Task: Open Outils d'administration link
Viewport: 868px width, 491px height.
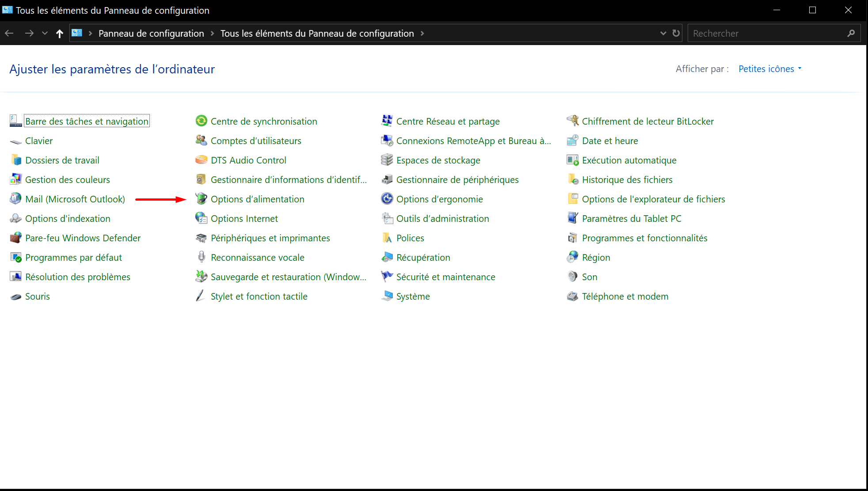Action: [x=442, y=218]
